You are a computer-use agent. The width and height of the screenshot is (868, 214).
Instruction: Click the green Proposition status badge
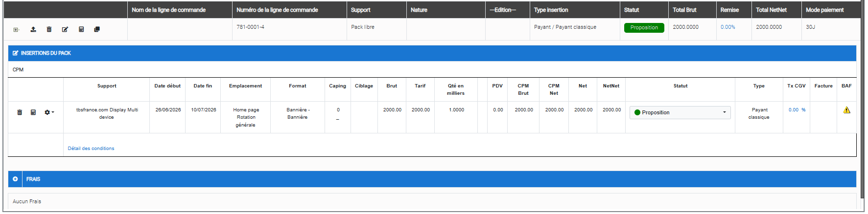pos(644,28)
